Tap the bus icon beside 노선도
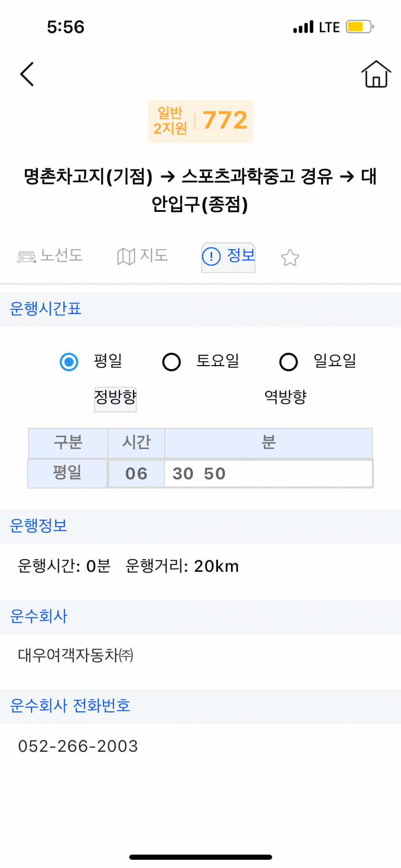Screen dimensions: 401x868 pyautogui.click(x=27, y=257)
